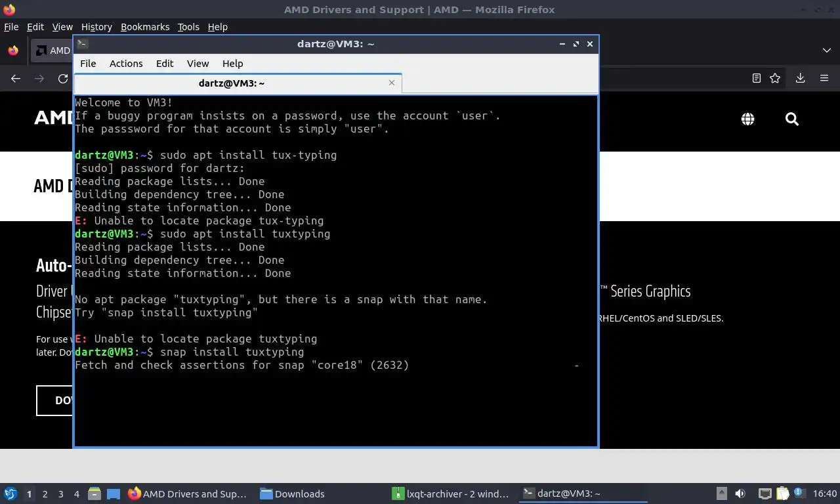Screen dimensions: 840x504
Task: Click the dartz@VM3 terminal taskbar entry
Action: (x=583, y=493)
